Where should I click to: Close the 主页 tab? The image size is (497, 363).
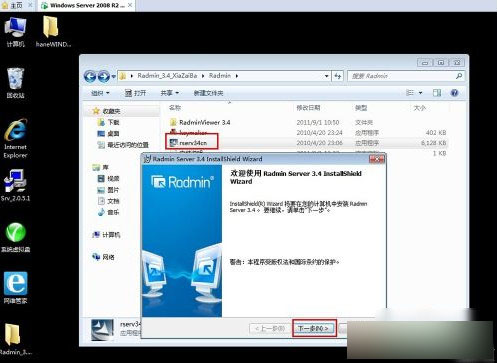(x=30, y=5)
